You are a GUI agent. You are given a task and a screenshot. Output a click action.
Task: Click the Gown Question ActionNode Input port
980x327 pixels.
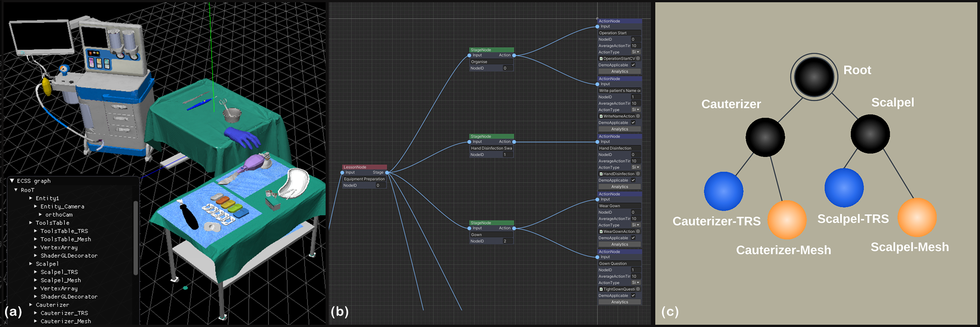[597, 257]
